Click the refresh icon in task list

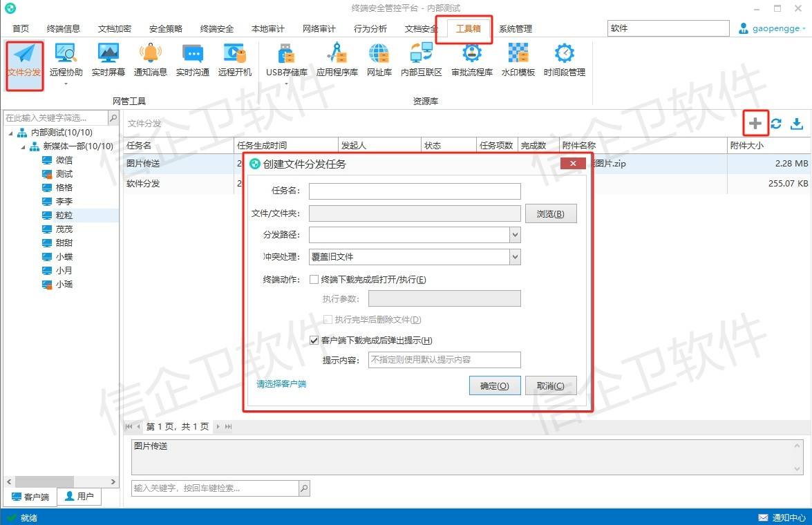(776, 124)
